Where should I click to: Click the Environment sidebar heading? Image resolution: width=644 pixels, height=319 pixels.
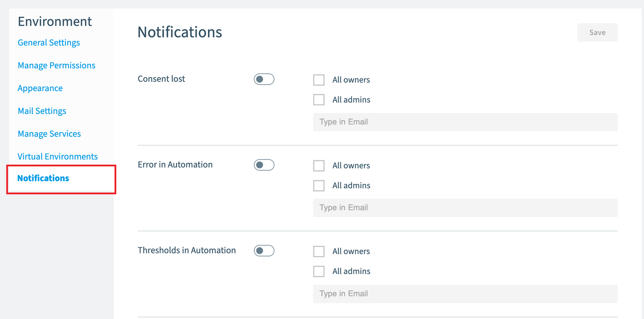55,22
